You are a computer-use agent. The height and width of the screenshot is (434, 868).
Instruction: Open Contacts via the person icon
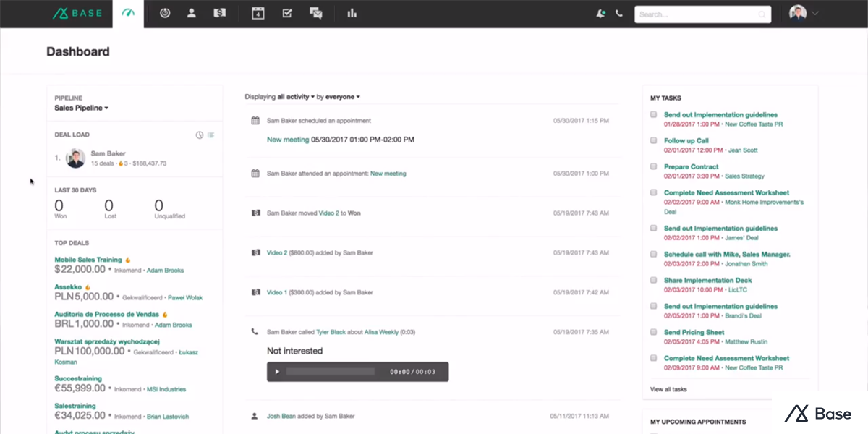192,13
